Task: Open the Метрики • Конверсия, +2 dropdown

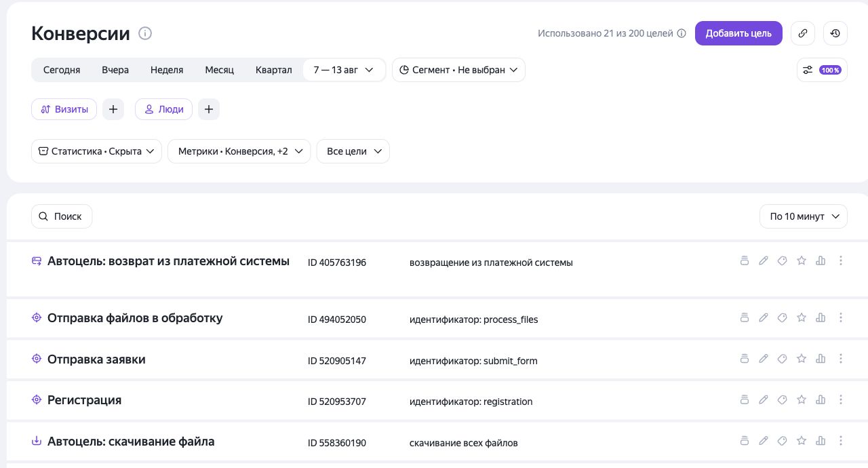Action: click(x=239, y=151)
